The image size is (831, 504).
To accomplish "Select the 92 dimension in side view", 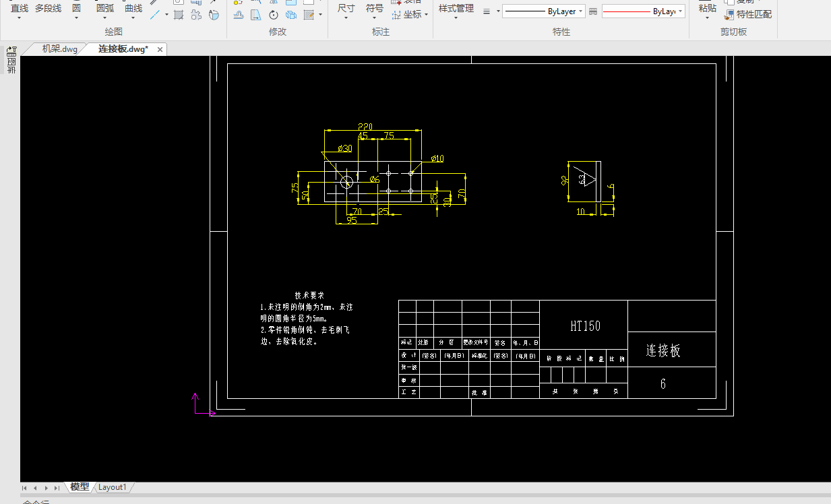I will (565, 181).
